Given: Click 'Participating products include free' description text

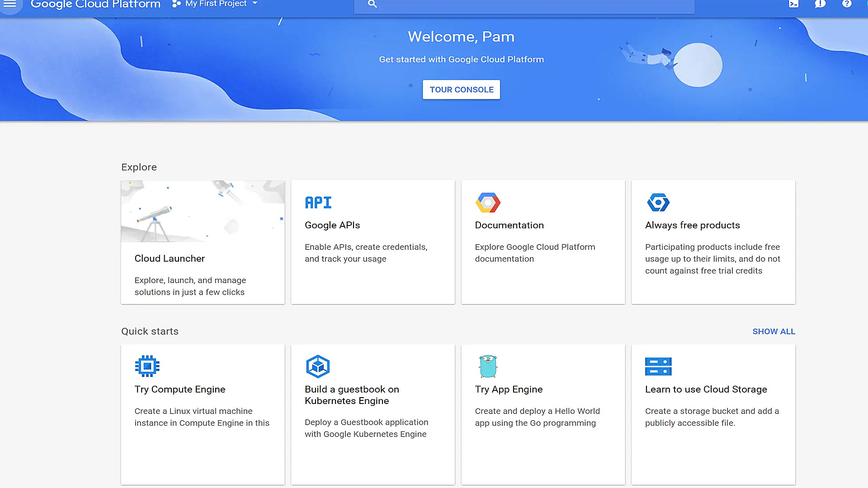Looking at the screenshot, I should click(712, 259).
